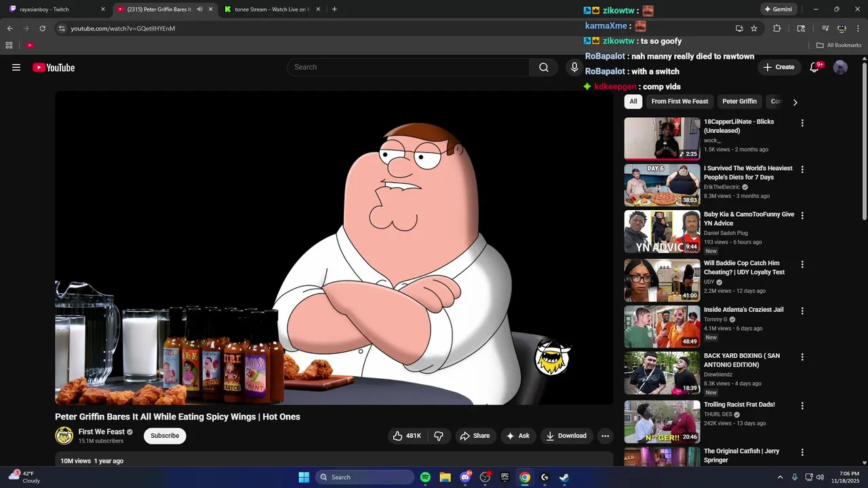Screen dimensions: 868x488
Task: Open First We Feast channel name link
Action: point(101,432)
